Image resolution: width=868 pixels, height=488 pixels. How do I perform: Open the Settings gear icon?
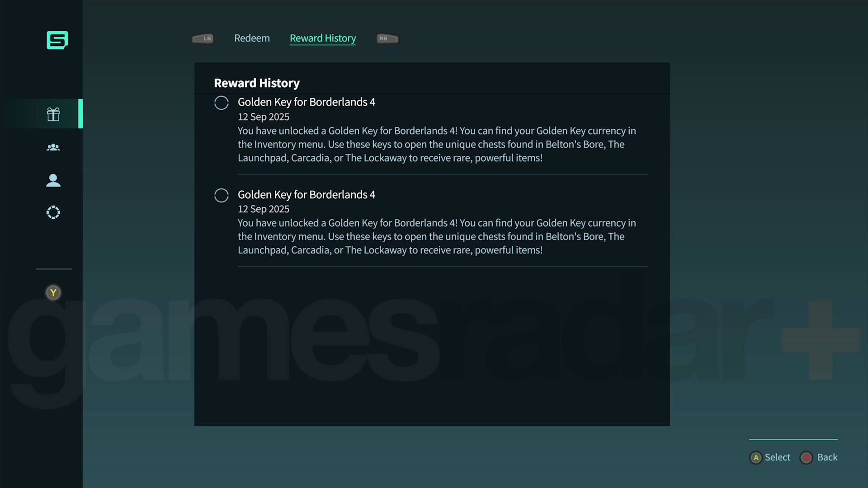pos(53,212)
